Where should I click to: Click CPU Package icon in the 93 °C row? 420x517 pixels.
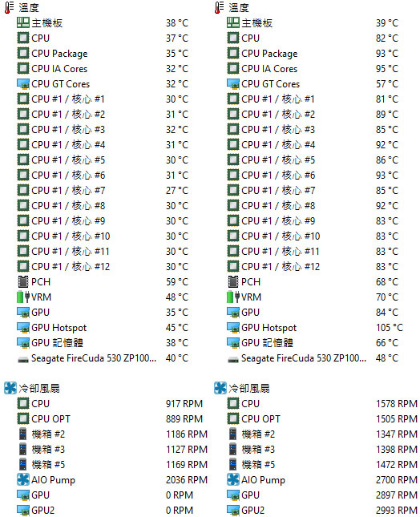(x=233, y=53)
